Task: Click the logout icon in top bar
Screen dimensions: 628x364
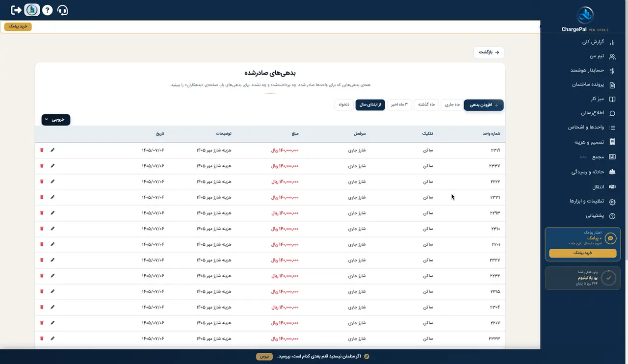Action: click(x=16, y=10)
